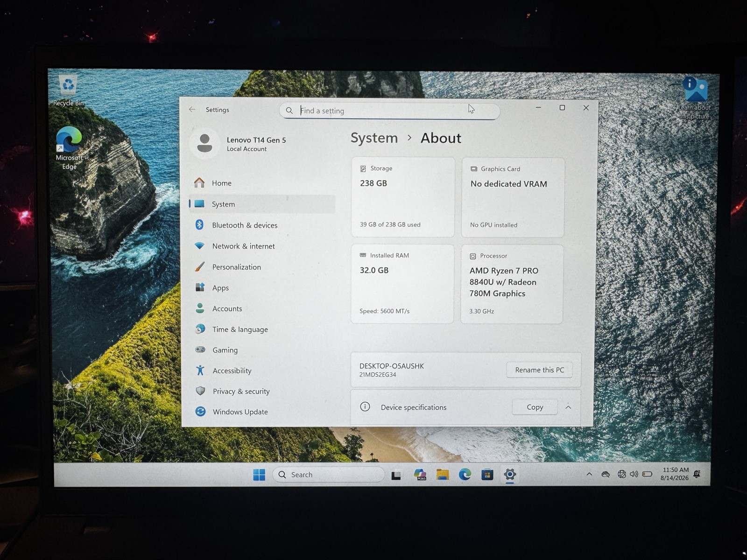Copy the device specifications
The image size is (747, 560).
[x=535, y=407]
